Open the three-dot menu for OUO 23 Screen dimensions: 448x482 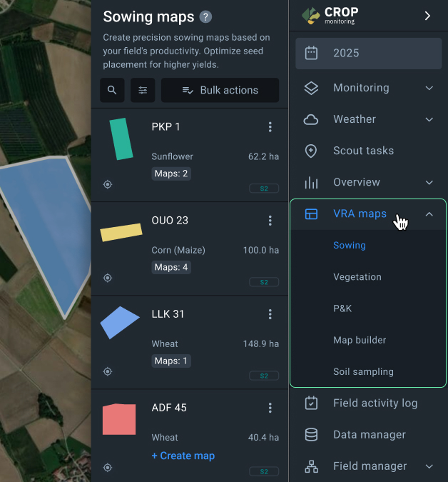click(x=270, y=221)
